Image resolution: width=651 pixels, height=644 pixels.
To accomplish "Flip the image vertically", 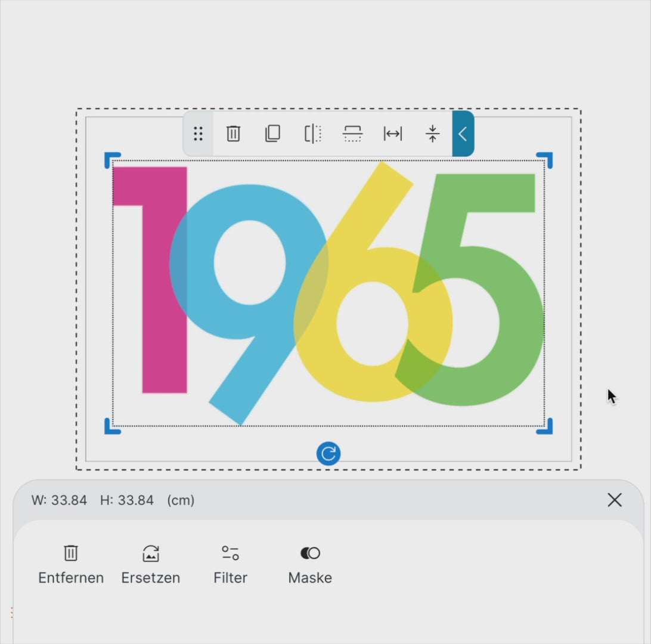I will click(352, 134).
